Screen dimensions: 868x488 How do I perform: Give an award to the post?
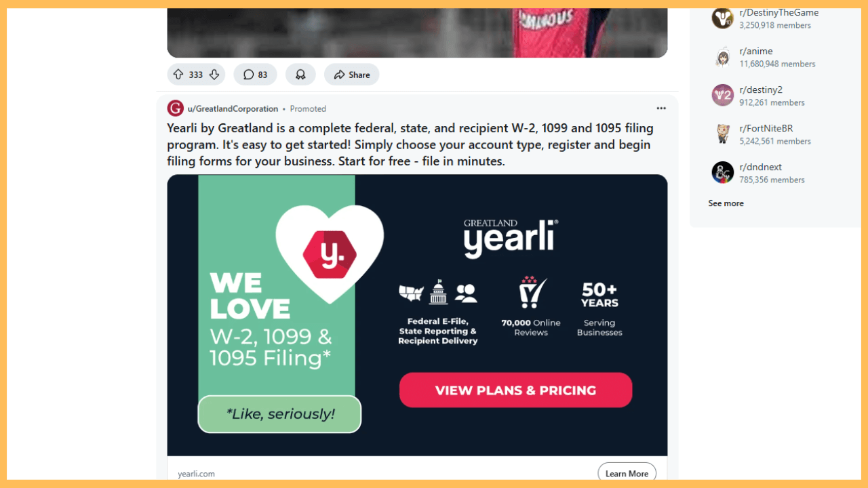pyautogui.click(x=300, y=75)
